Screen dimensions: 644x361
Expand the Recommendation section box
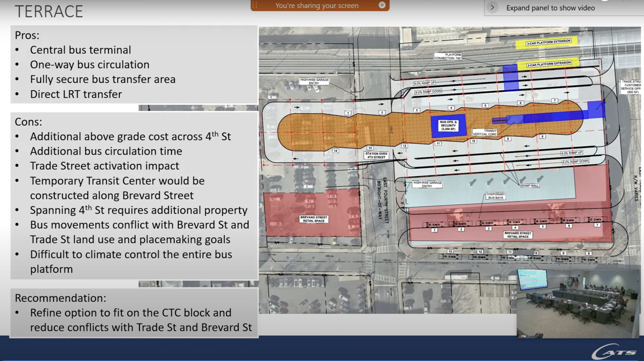click(x=60, y=298)
